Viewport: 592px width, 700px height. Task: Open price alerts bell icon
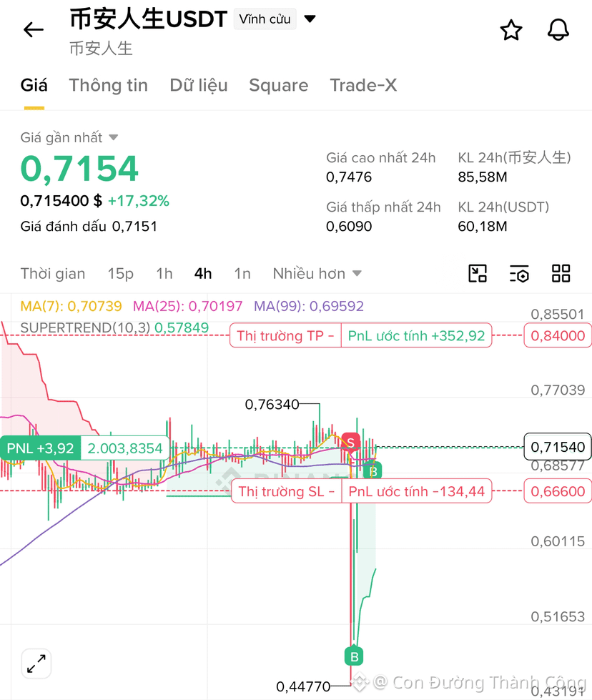pyautogui.click(x=558, y=30)
